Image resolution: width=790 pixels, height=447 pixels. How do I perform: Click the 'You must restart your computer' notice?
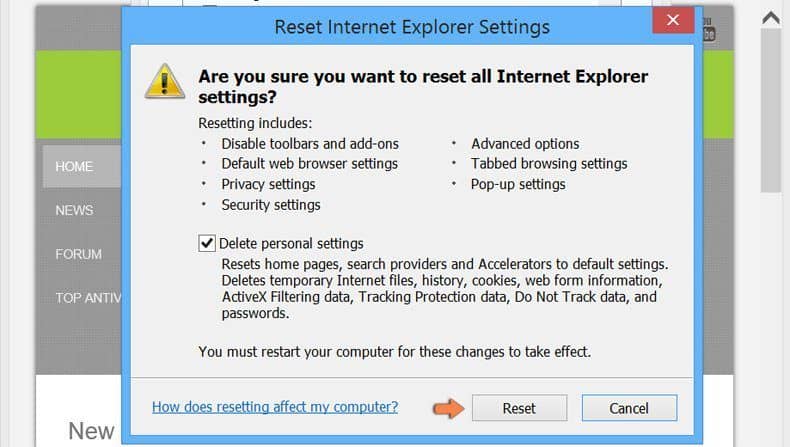(394, 352)
